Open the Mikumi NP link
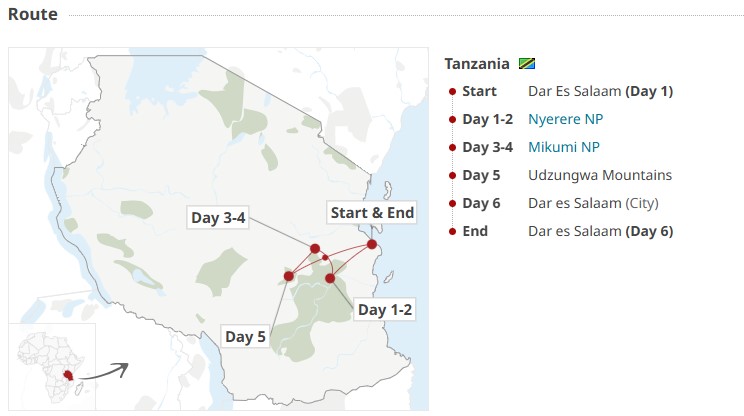This screenshot has height=416, width=744. point(563,147)
